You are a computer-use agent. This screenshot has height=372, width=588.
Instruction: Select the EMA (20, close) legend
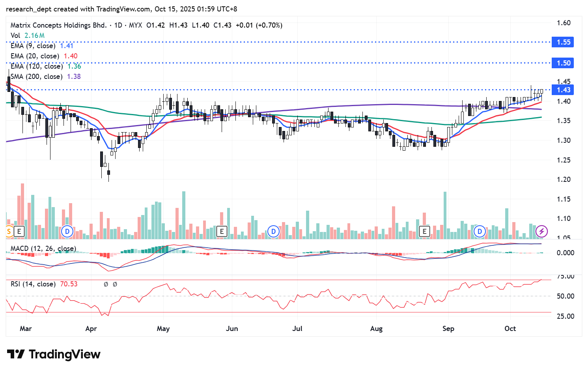tap(35, 56)
